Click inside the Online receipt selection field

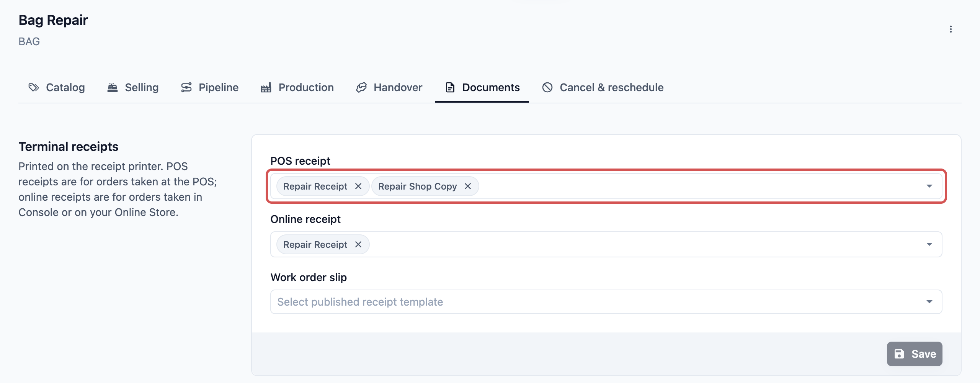tap(606, 244)
